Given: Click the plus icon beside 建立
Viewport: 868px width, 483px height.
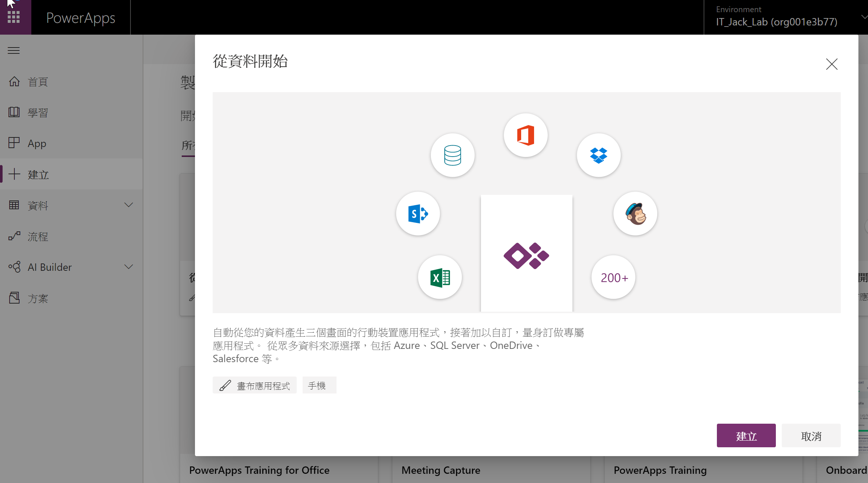Looking at the screenshot, I should click(14, 174).
